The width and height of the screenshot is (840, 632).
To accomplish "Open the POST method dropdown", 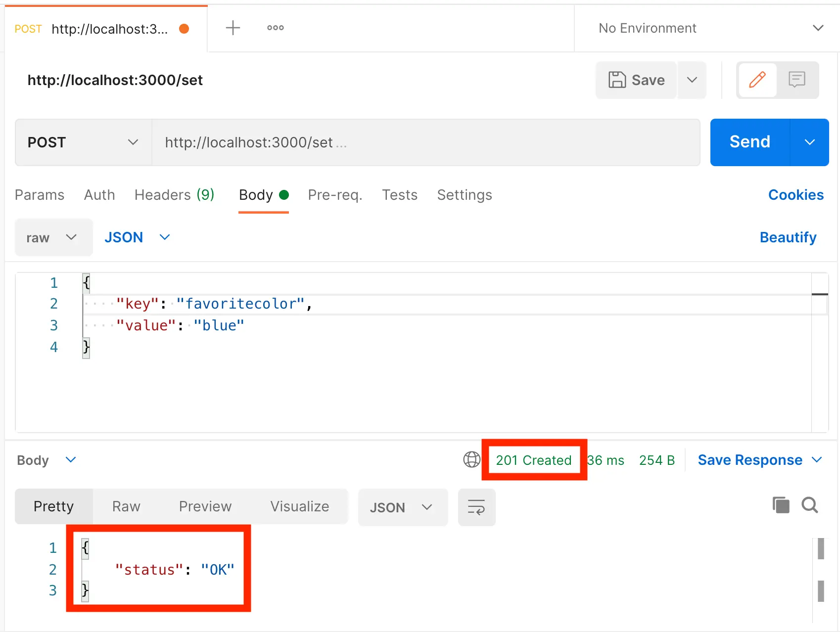I will coord(82,142).
